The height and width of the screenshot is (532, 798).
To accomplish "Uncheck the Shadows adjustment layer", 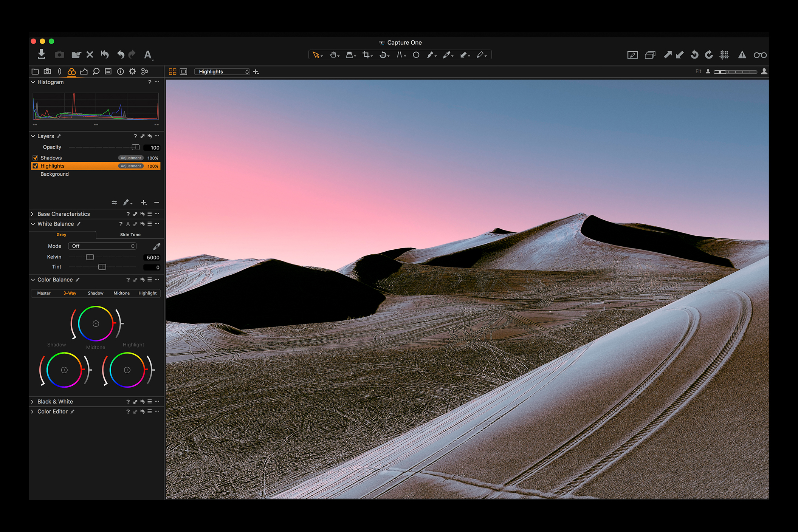I will click(36, 158).
